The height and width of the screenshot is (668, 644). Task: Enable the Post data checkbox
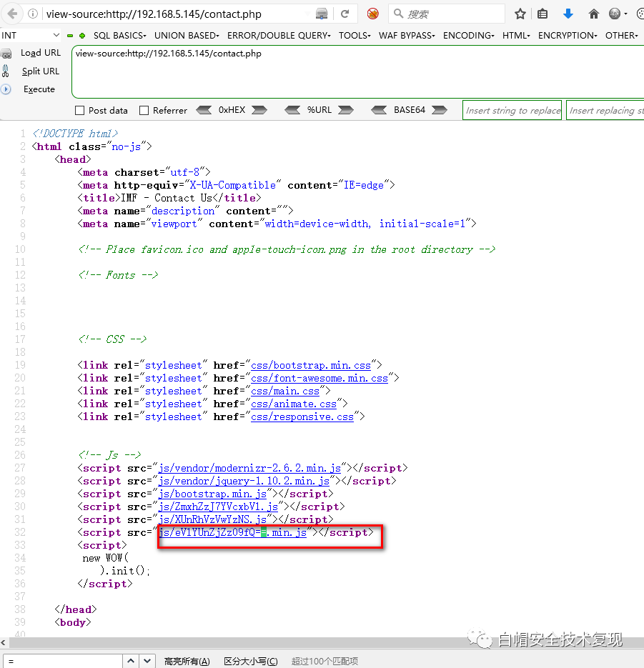coord(80,111)
